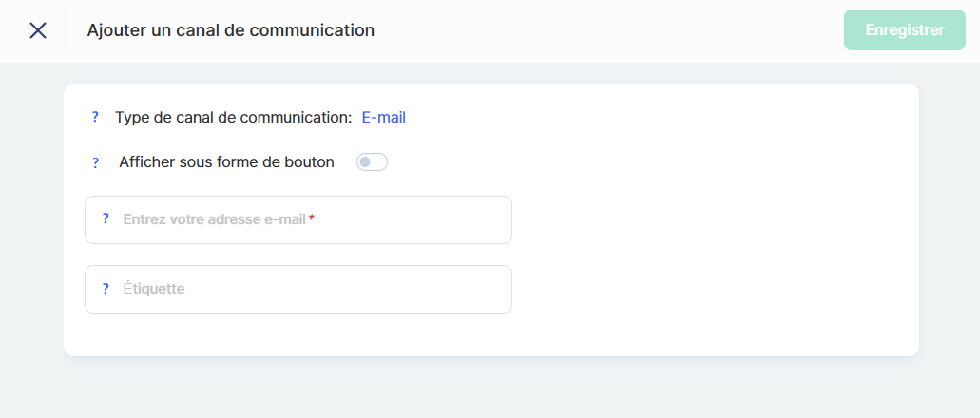This screenshot has height=418, width=980.
Task: Click the Ajouter un canal de communication title
Action: (231, 30)
